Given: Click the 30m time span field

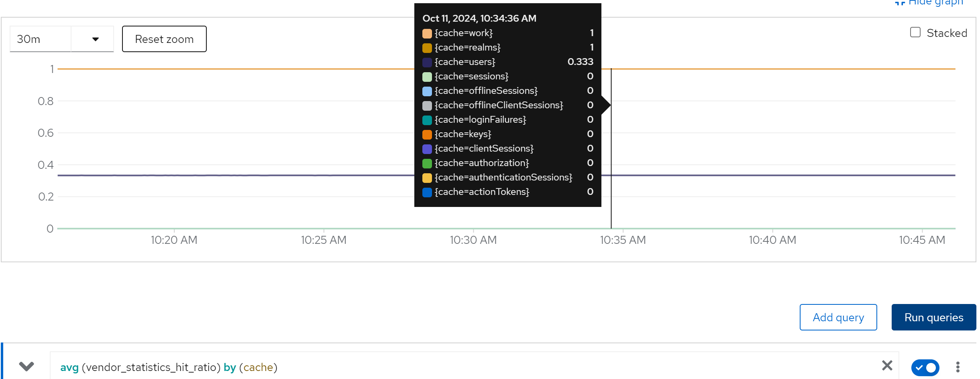Looking at the screenshot, I should pos(40,39).
